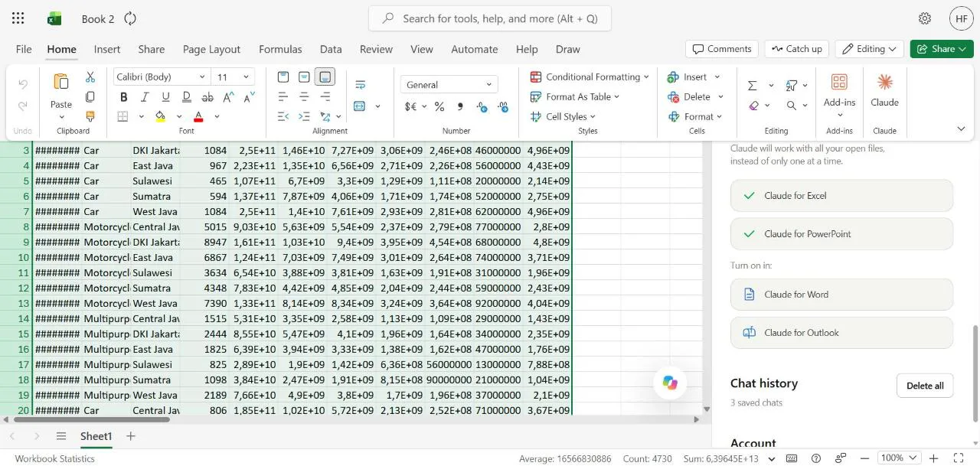Select the Format Painter brush icon

90,116
